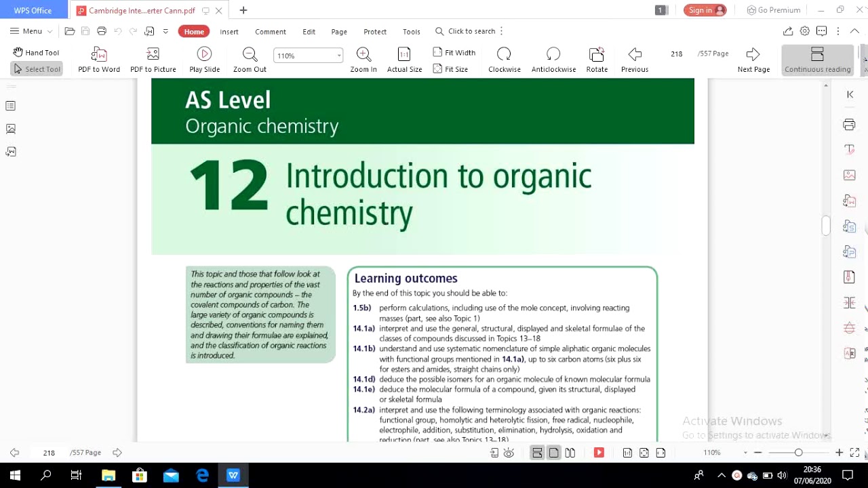Open the Page ribbon tab

tap(339, 31)
